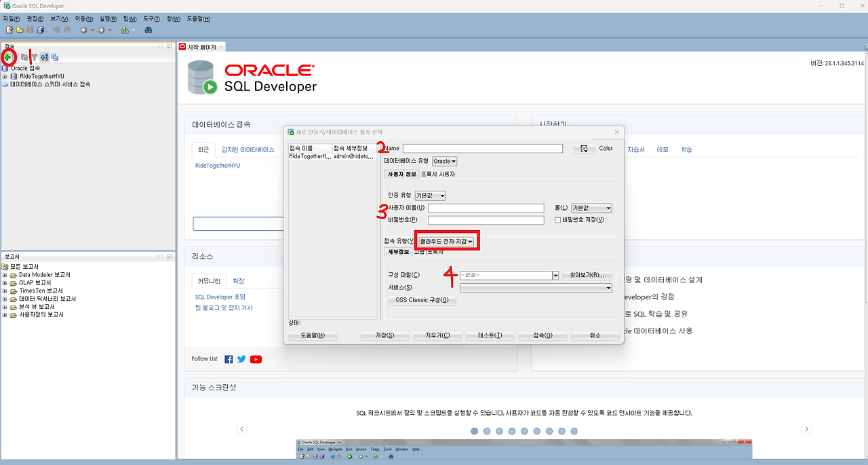Open the 롤 role dropdown
This screenshot has height=465, width=868.
tap(591, 208)
